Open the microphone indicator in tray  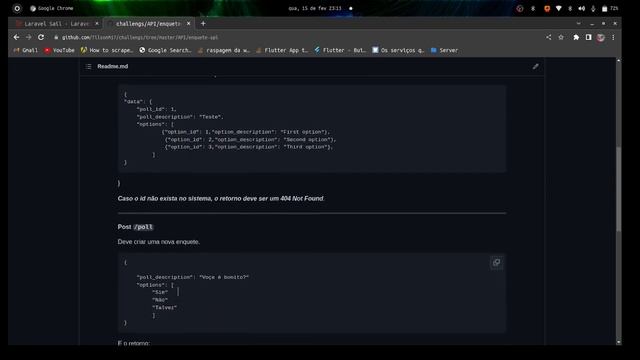pyautogui.click(x=593, y=8)
